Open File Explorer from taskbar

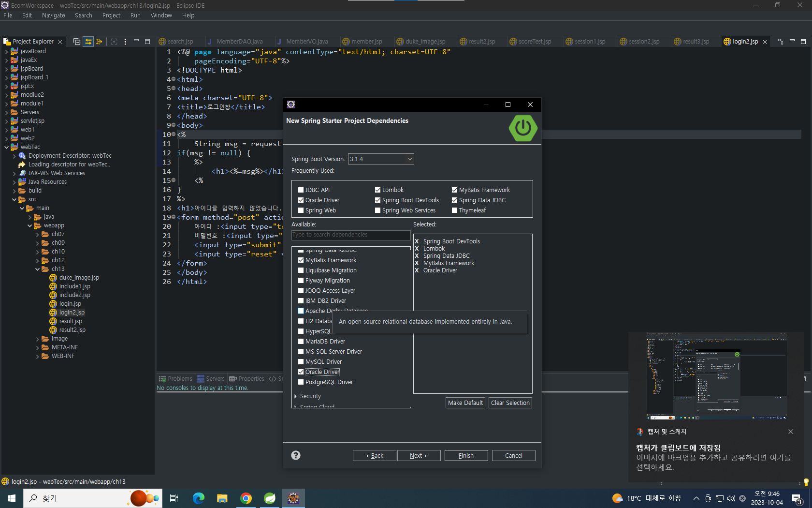222,498
